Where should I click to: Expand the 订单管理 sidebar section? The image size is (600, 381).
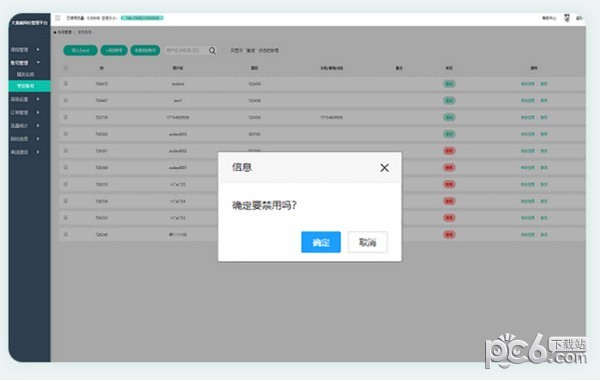pyautogui.click(x=25, y=112)
